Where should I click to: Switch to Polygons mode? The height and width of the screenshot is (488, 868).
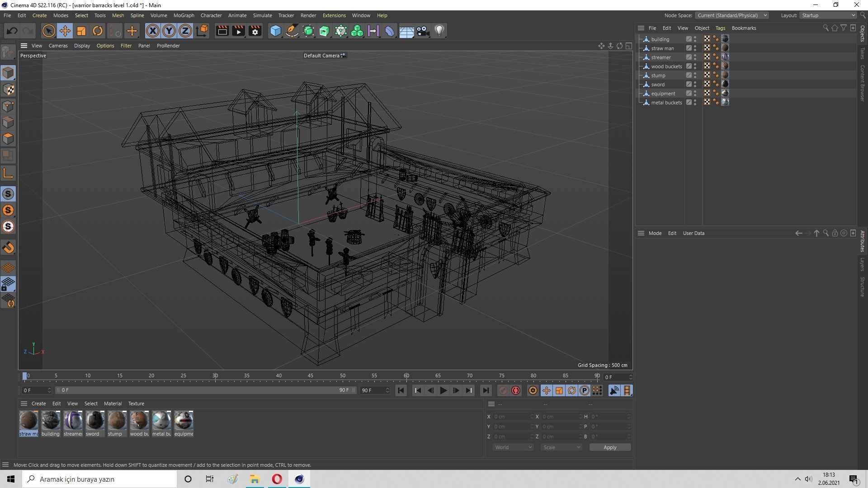[x=8, y=139]
